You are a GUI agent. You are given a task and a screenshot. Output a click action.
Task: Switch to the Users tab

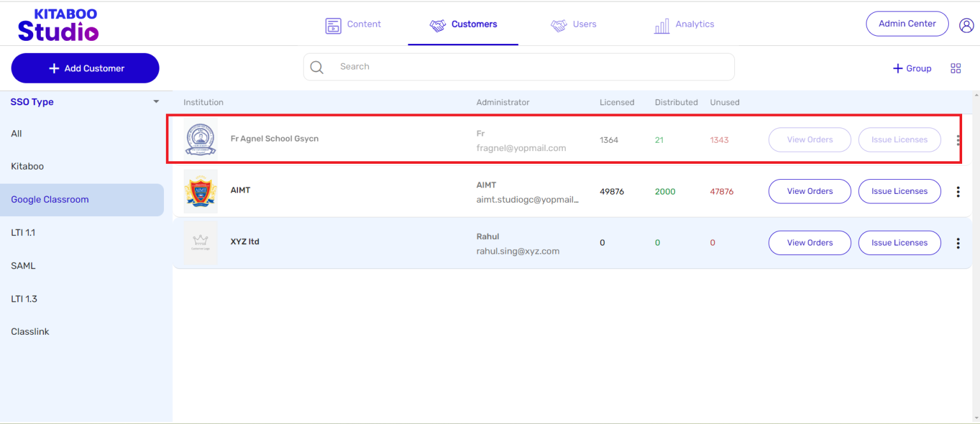pos(574,25)
